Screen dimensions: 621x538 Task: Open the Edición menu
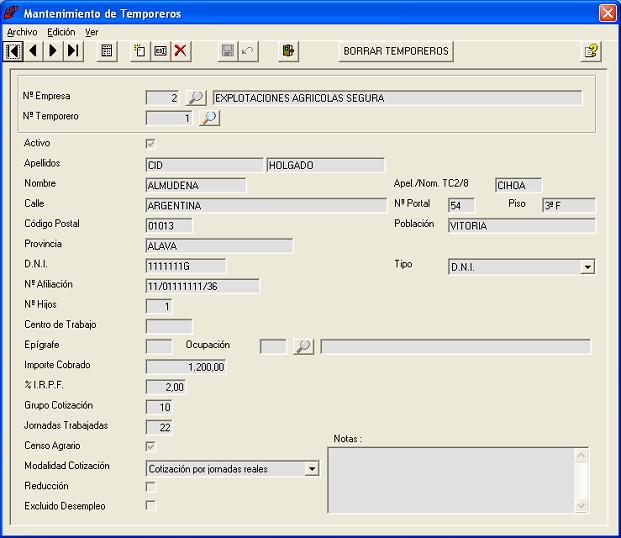[x=61, y=32]
